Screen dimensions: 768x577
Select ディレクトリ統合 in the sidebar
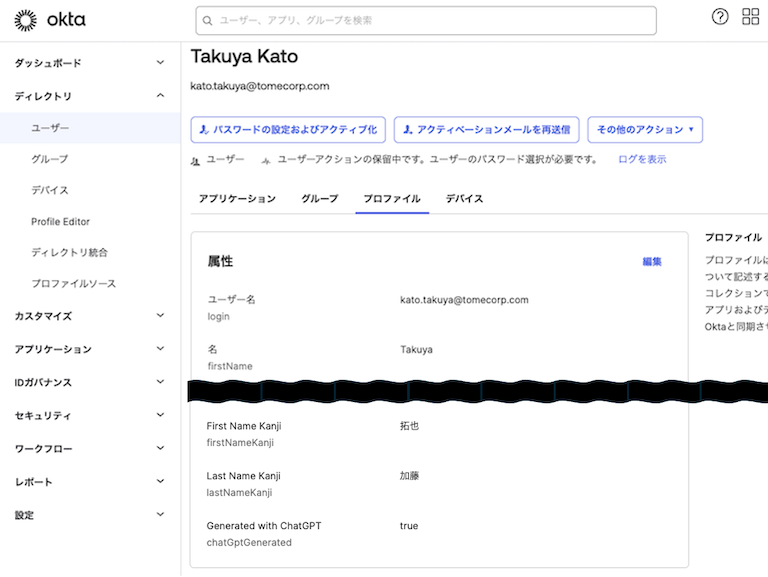69,253
